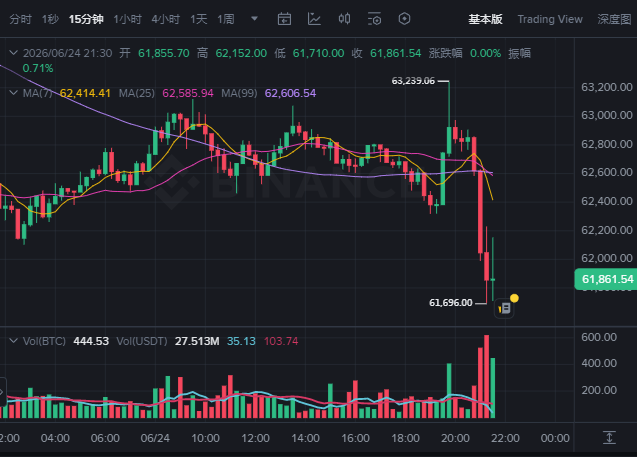The image size is (637, 457).
Task: Click the current price tag 61,861.54
Action: pyautogui.click(x=607, y=279)
